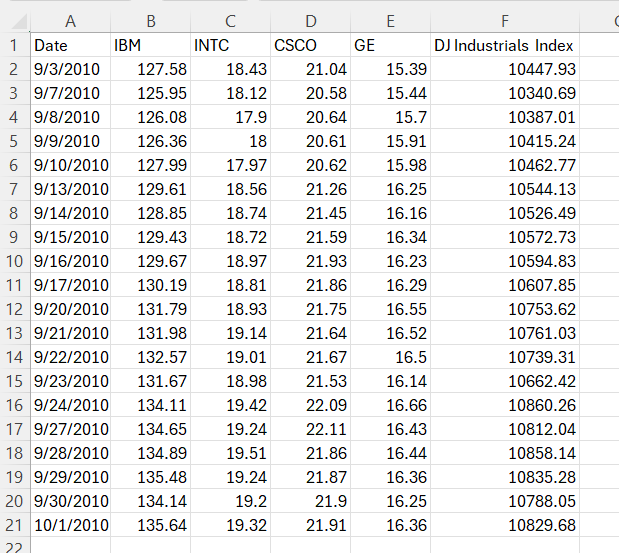The image size is (619, 553).
Task: Select CSCO value 21.9
Action: 311,501
